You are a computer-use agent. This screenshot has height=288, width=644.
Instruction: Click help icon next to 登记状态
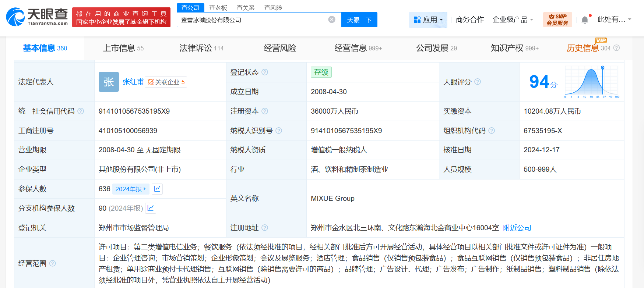point(265,72)
